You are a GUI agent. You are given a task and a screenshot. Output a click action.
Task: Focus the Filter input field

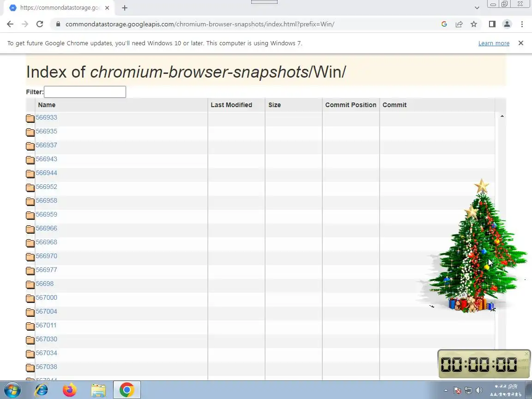pos(85,92)
